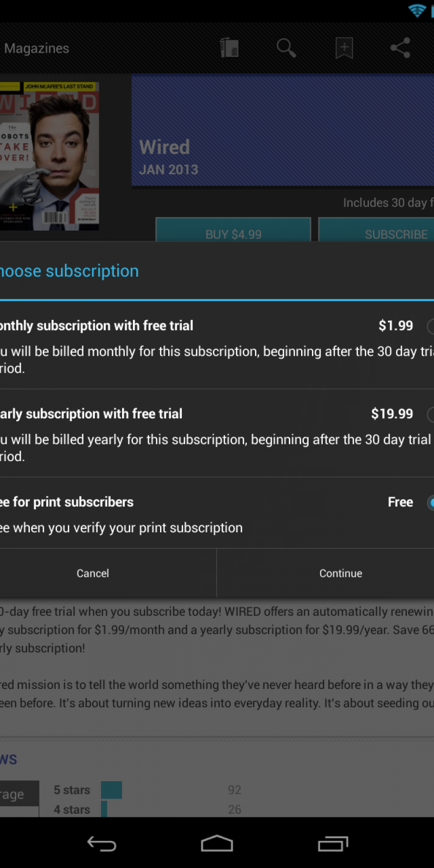Select free for print subscribers radio
Image resolution: width=434 pixels, height=868 pixels.
[x=431, y=502]
